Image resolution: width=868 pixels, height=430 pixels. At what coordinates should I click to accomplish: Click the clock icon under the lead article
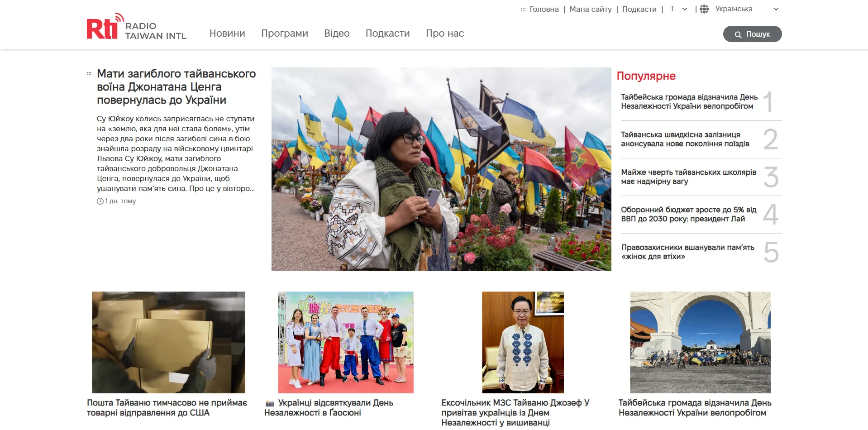point(100,201)
